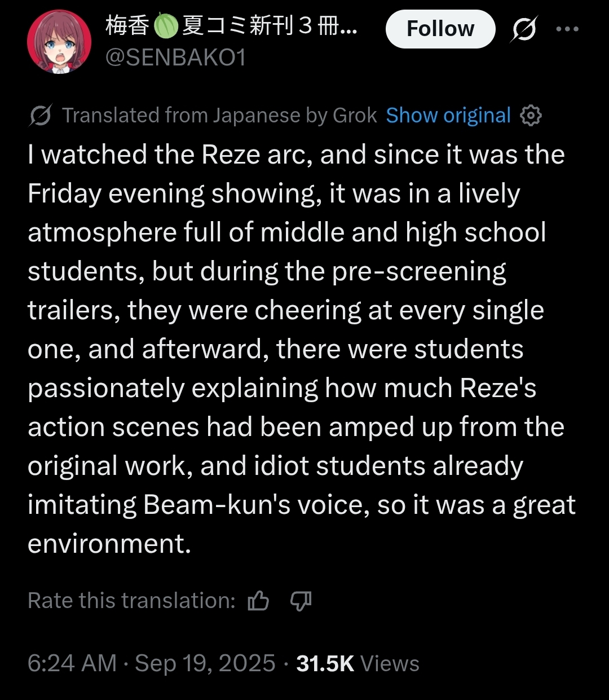Image resolution: width=609 pixels, height=700 pixels.
Task: Click the Sep 19, 2025 date
Action: (x=205, y=663)
